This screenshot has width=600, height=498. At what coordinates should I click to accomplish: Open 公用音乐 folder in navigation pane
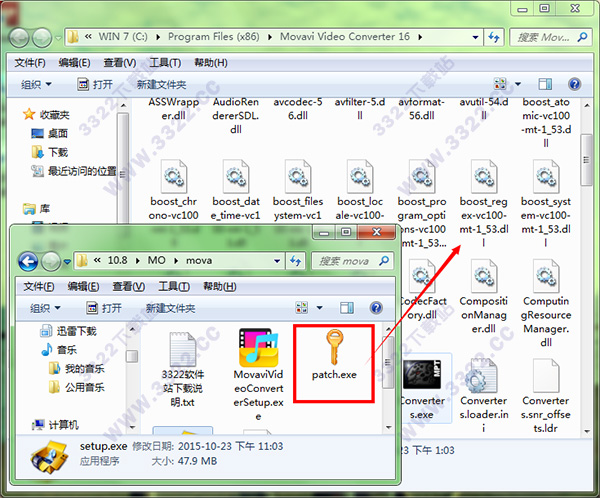(76, 387)
